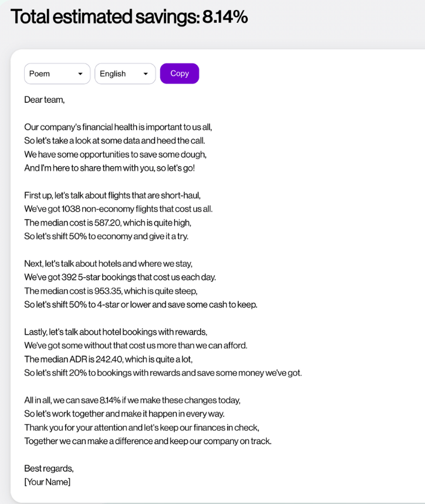
Task: Click the "shift 20% to bookings with rewards" line
Action: click(x=163, y=372)
